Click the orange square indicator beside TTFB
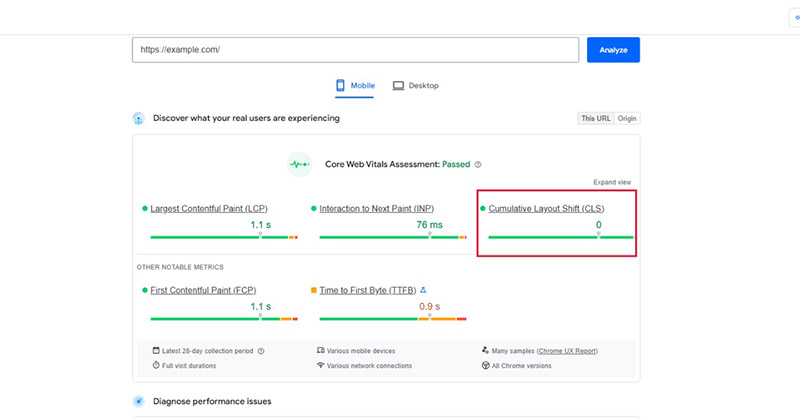Screen dimensions: 800x419 tap(314, 290)
